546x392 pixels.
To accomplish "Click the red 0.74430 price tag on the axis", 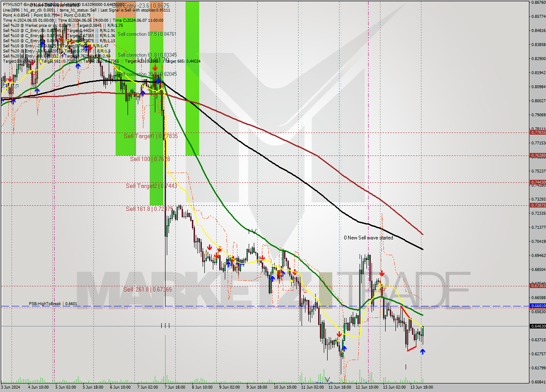I will (537, 182).
